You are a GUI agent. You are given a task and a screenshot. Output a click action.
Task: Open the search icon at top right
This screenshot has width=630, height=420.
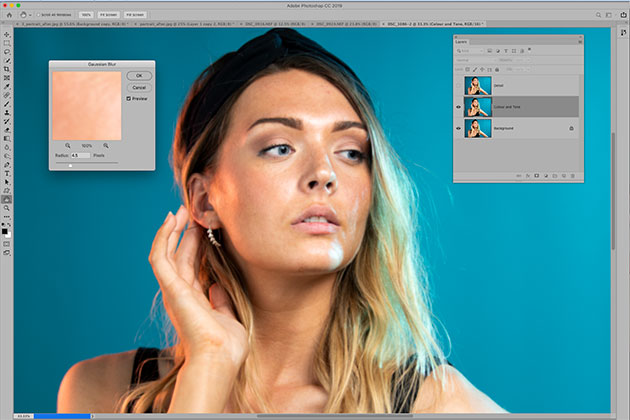pyautogui.click(x=598, y=15)
